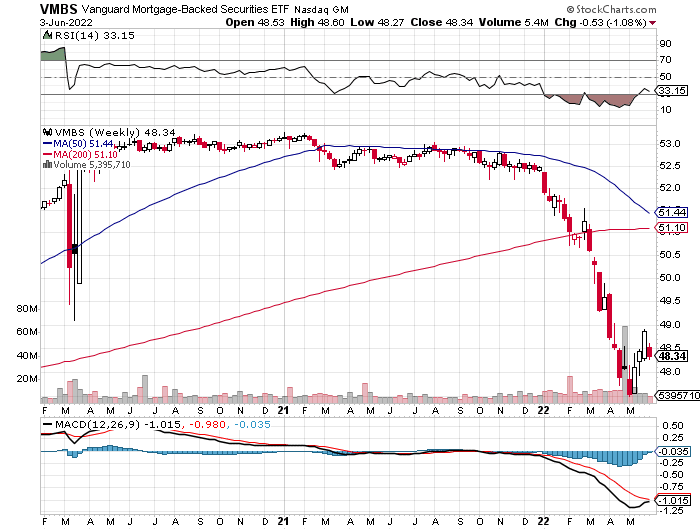Click the VMBS (Weekly) 48.34 legend

click(115, 133)
